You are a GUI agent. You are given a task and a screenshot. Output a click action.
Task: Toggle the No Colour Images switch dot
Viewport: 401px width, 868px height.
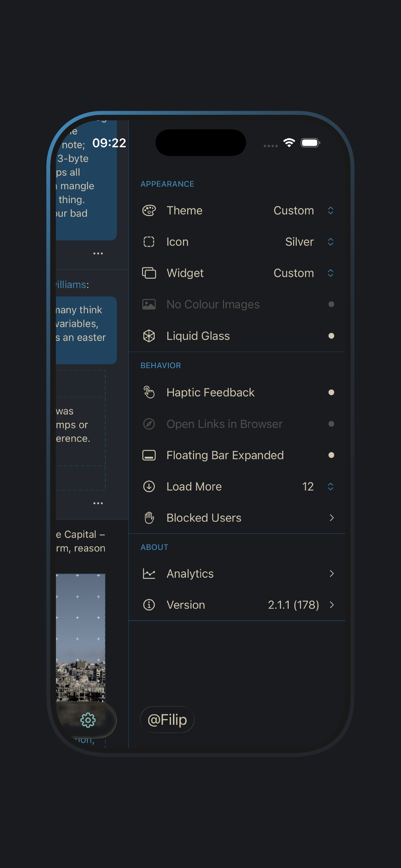point(331,305)
